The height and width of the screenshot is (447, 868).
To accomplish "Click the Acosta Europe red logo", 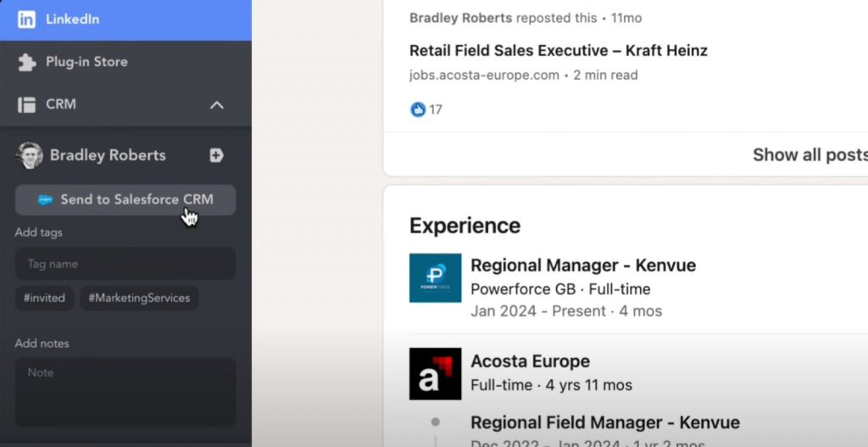I will (435, 373).
